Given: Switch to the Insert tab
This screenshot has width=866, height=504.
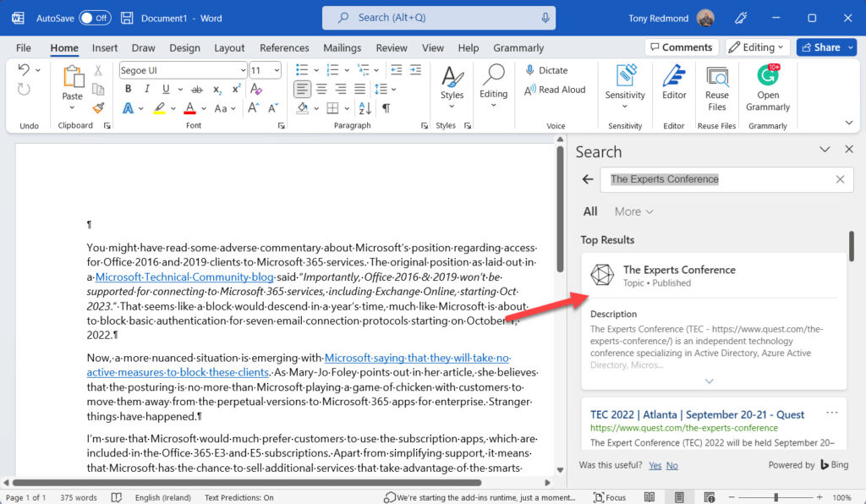Looking at the screenshot, I should pos(104,48).
